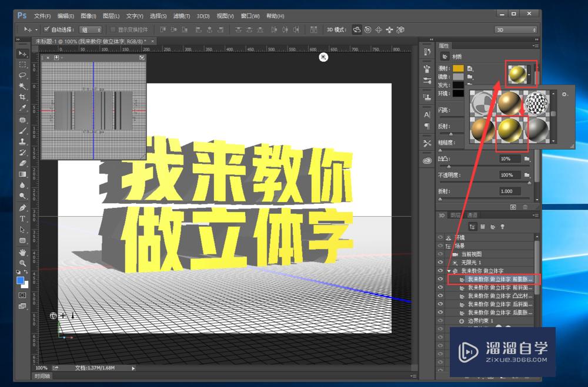
Task: Open material picker settings gear
Action: (564, 95)
